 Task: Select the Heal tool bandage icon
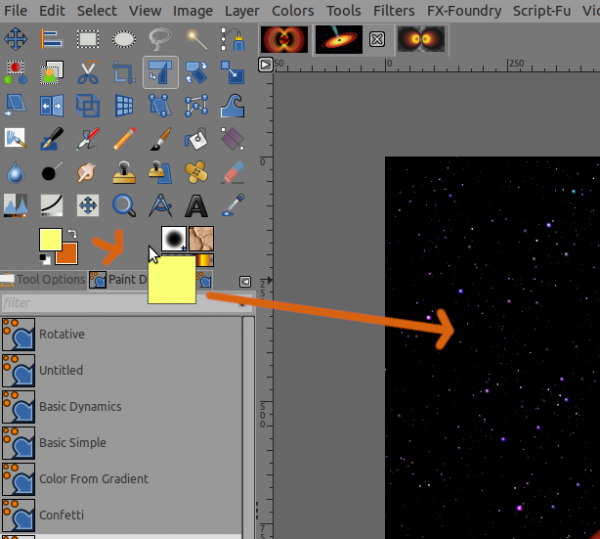pos(196,173)
